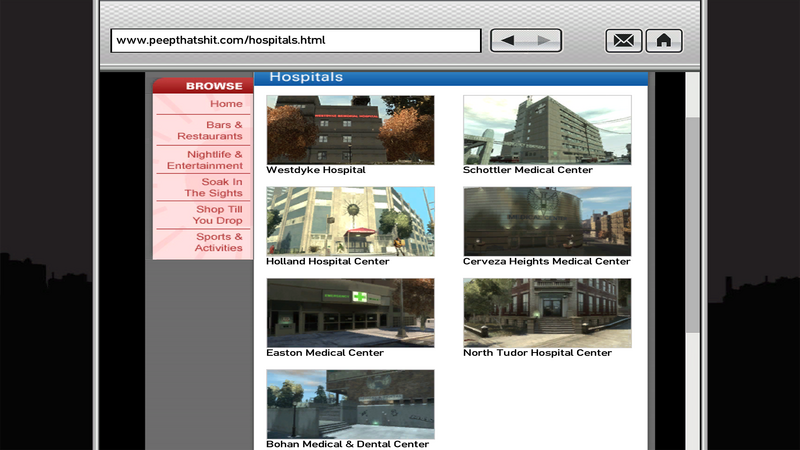
Task: Click the URL address bar
Action: point(296,40)
